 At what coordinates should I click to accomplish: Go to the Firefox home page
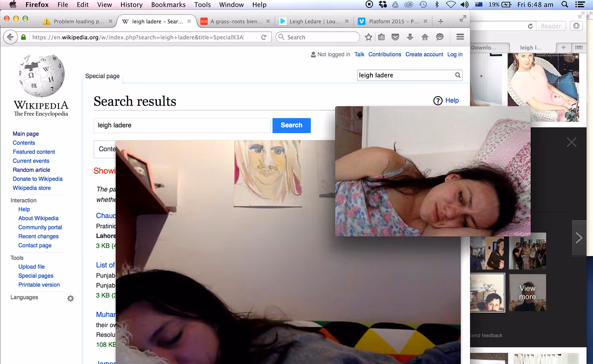(x=425, y=37)
